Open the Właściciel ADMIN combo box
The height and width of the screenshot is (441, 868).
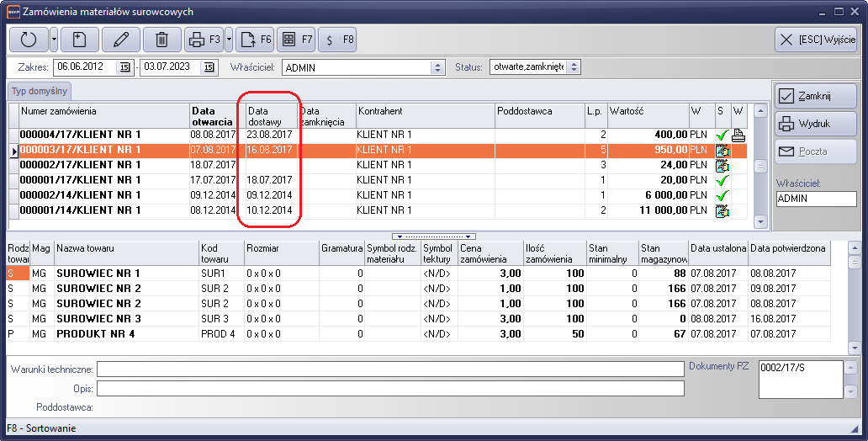437,67
